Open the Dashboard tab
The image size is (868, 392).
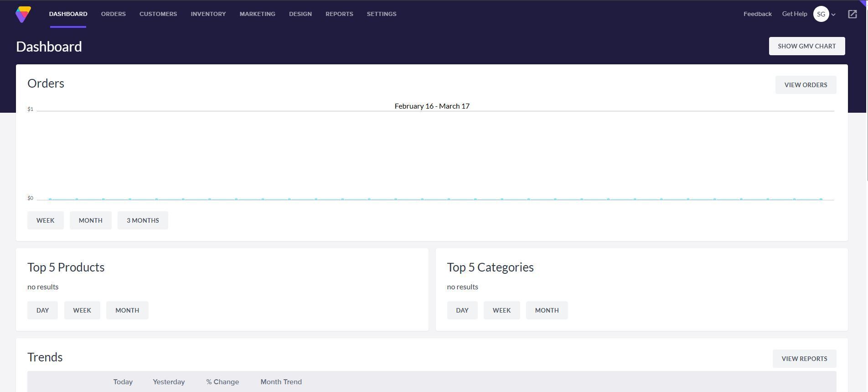[x=68, y=14]
